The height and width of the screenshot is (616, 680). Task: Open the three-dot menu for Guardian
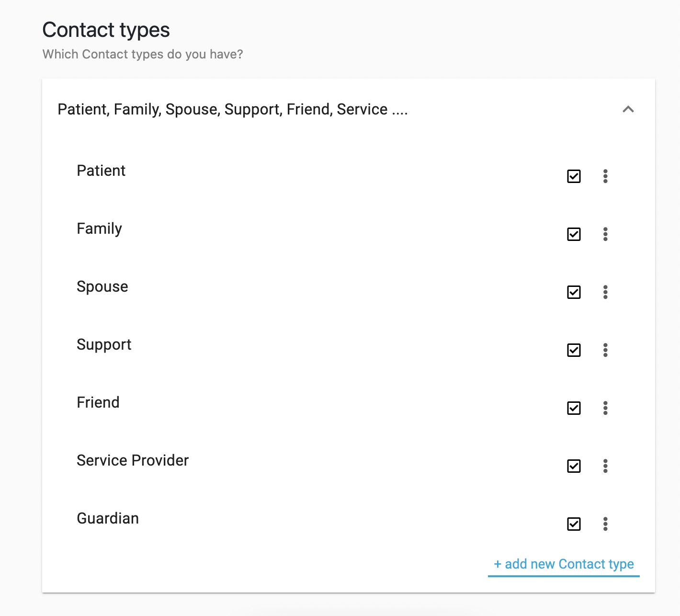click(605, 524)
